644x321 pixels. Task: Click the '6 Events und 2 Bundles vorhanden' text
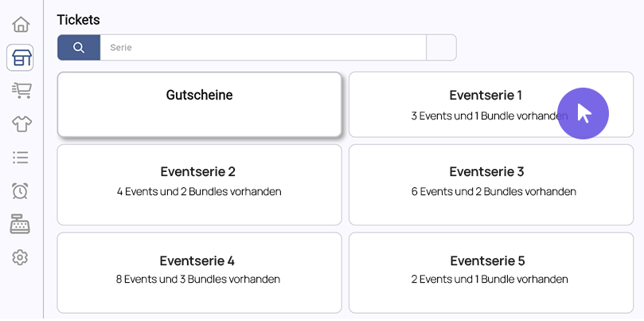(x=494, y=191)
